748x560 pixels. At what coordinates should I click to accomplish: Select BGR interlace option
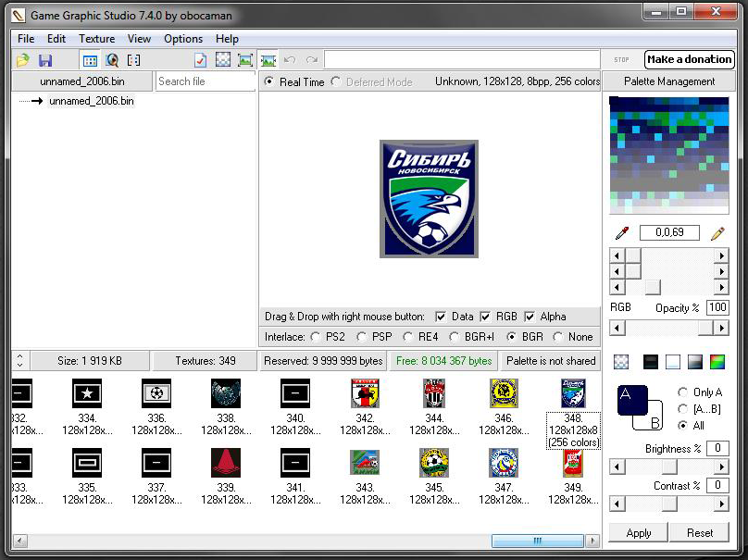(x=511, y=337)
